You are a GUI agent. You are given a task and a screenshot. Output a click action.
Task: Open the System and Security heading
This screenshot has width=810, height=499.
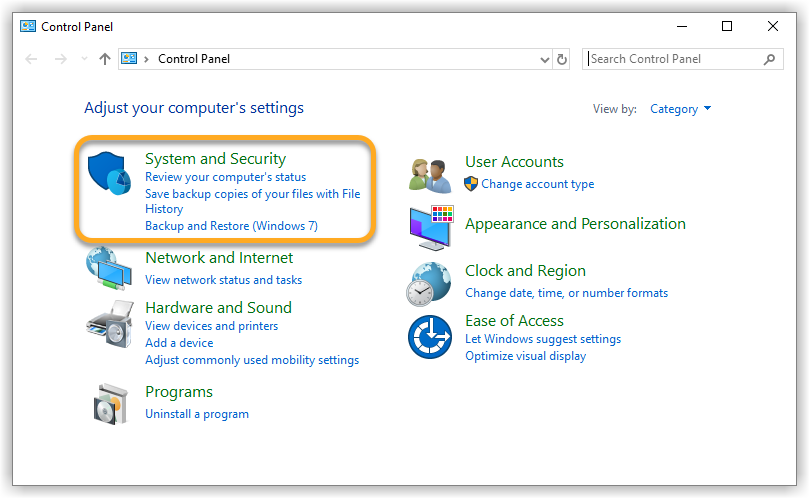(215, 159)
